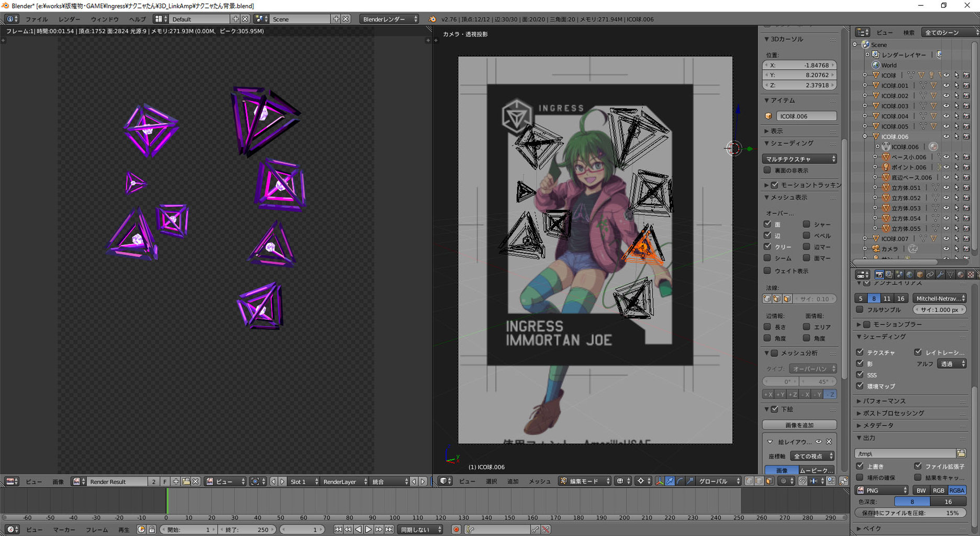Open the 全てのシーン outliner display dropdown
This screenshot has height=536, width=980.
click(x=950, y=32)
